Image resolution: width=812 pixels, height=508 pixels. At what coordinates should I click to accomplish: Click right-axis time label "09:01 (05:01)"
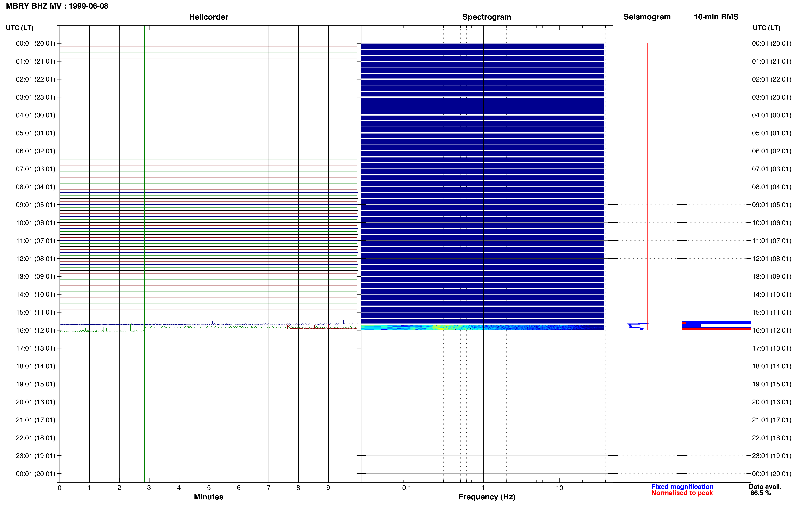click(772, 205)
